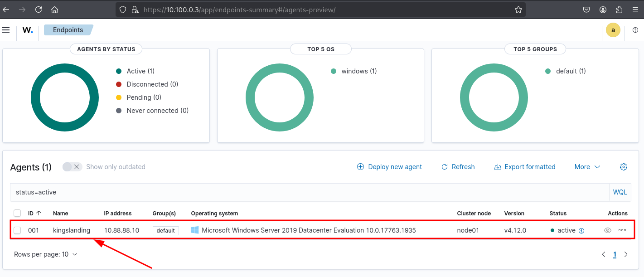
Task: Click the Operating system column header
Action: click(214, 213)
